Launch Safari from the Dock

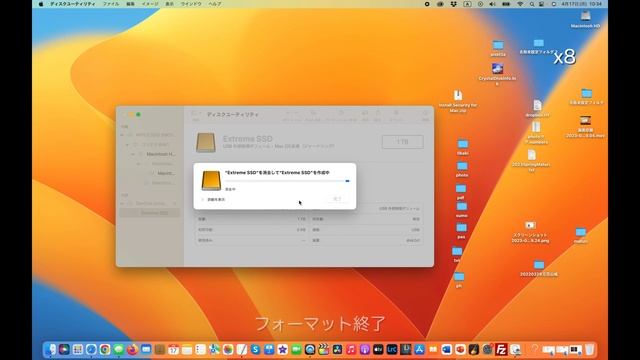click(x=91, y=349)
